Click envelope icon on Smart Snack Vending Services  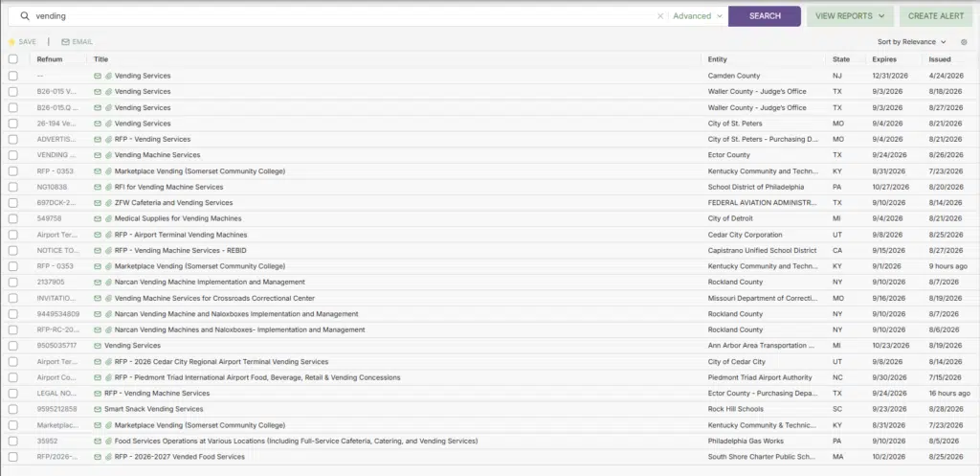coord(98,409)
